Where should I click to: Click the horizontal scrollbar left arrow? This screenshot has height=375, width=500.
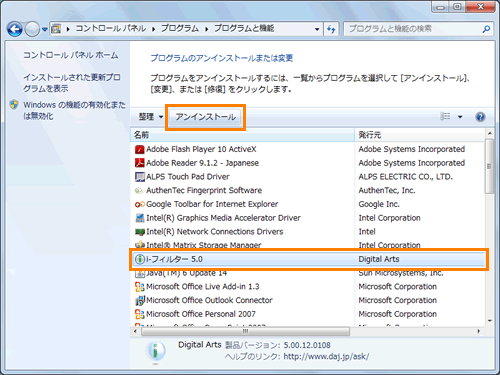point(135,331)
